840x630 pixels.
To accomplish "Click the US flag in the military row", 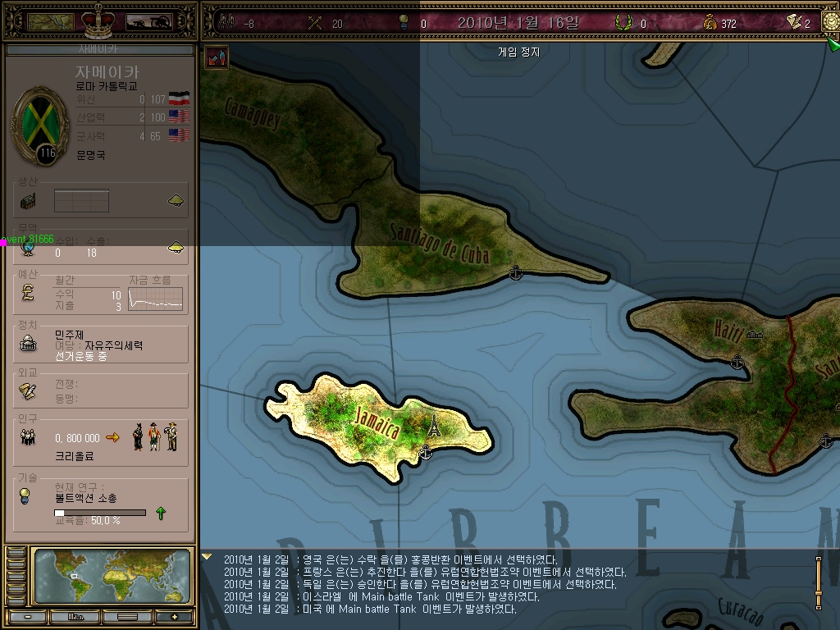I will click(179, 135).
